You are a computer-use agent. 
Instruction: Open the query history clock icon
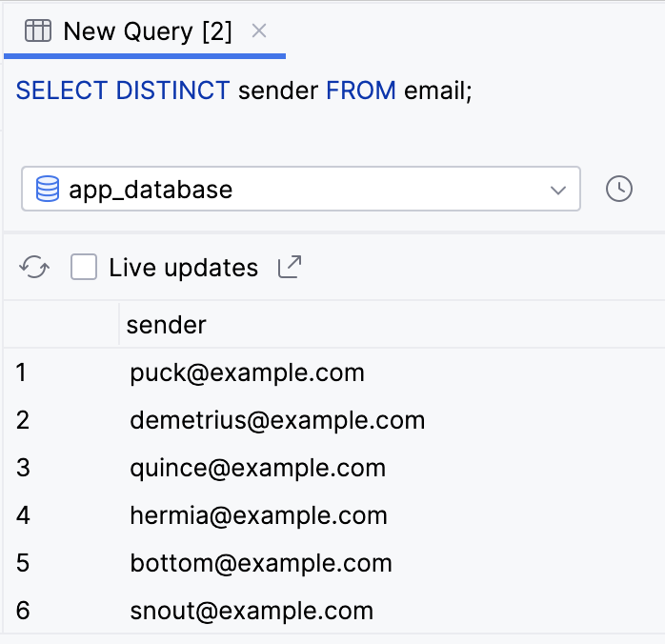(x=619, y=189)
